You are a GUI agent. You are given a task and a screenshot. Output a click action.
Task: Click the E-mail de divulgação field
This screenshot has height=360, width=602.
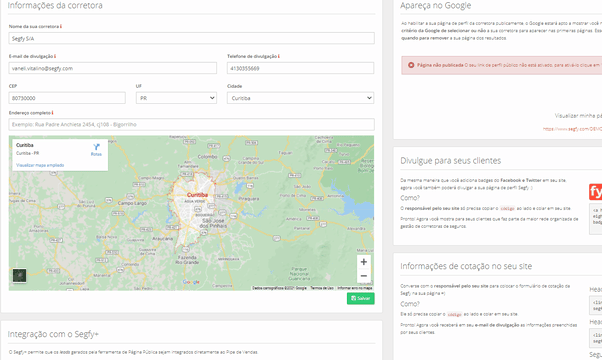coord(112,68)
